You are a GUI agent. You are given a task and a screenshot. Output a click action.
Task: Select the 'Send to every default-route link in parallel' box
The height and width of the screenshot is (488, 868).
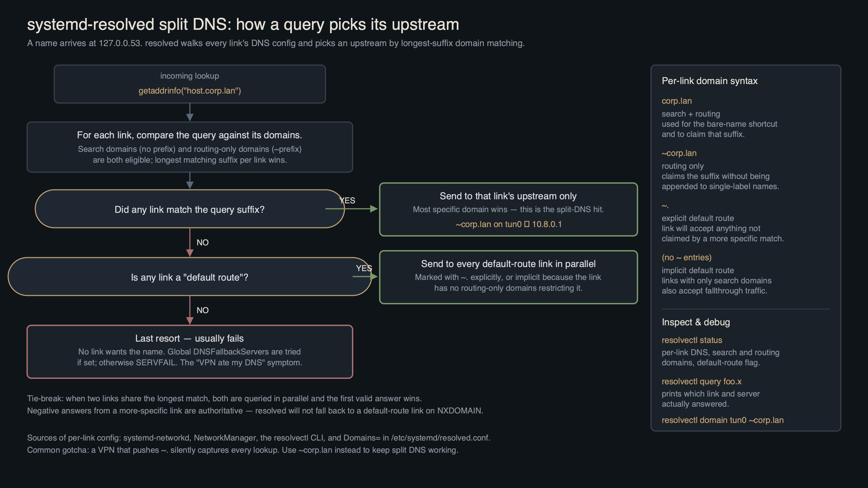coord(508,276)
